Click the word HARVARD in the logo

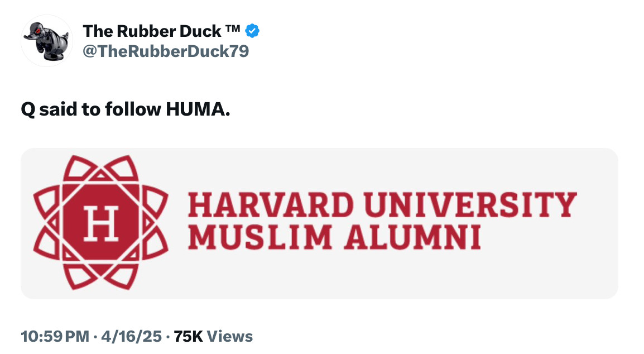[x=270, y=205]
